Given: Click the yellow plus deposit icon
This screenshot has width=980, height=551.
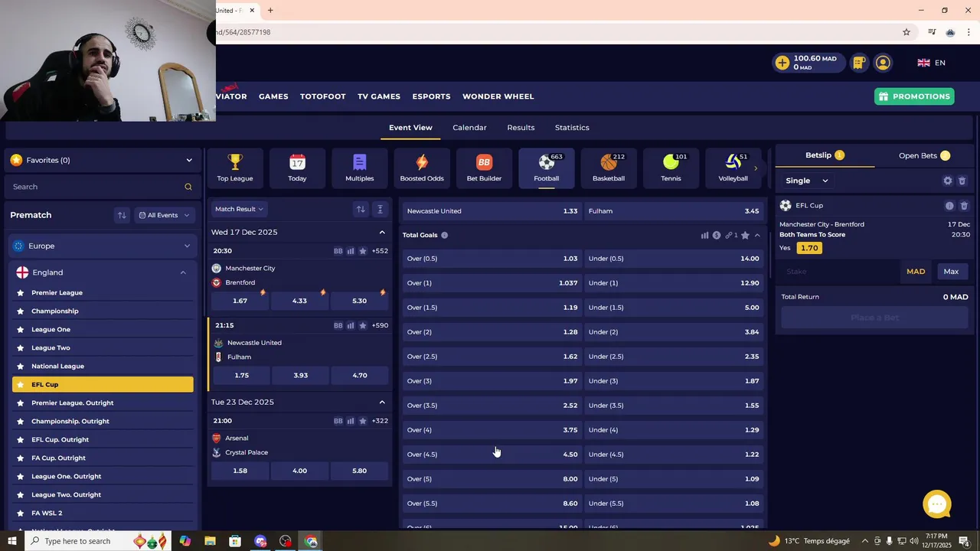Looking at the screenshot, I should point(782,63).
